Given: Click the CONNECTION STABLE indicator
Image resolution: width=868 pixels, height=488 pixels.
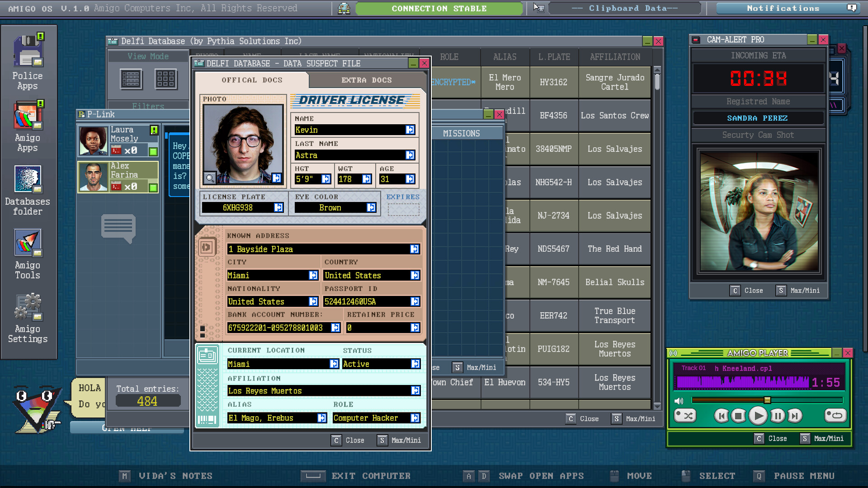Looking at the screenshot, I should (x=439, y=8).
